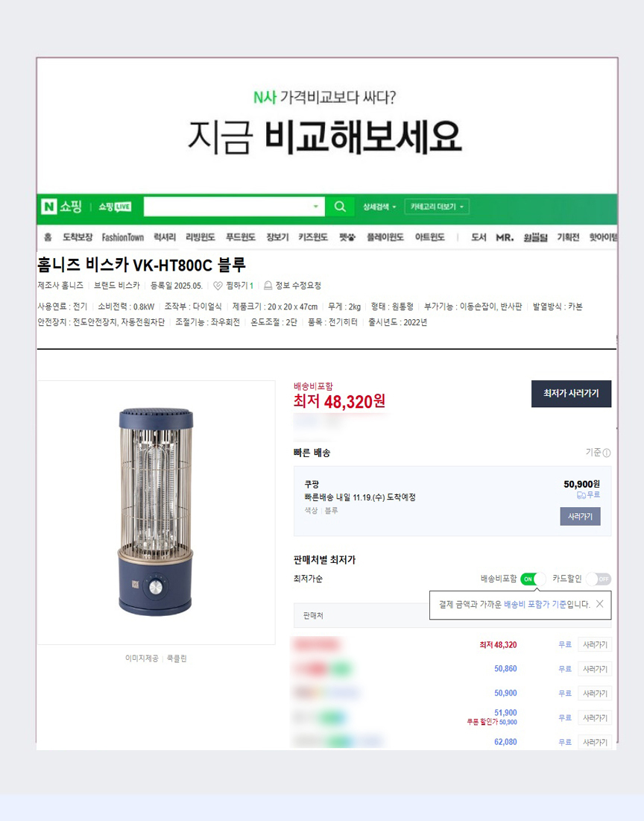Image resolution: width=644 pixels, height=821 pixels.
Task: Click the 기준 info circle icon
Action: tap(606, 453)
